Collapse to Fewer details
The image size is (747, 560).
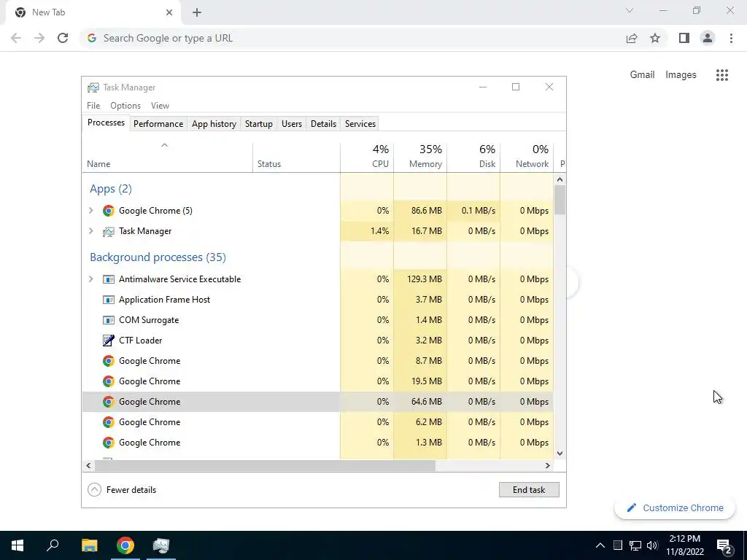pos(122,489)
